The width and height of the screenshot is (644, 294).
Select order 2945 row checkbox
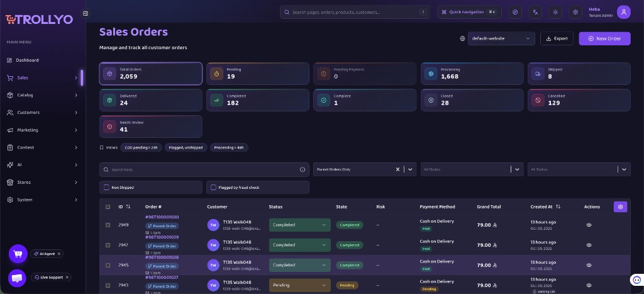pos(108,265)
